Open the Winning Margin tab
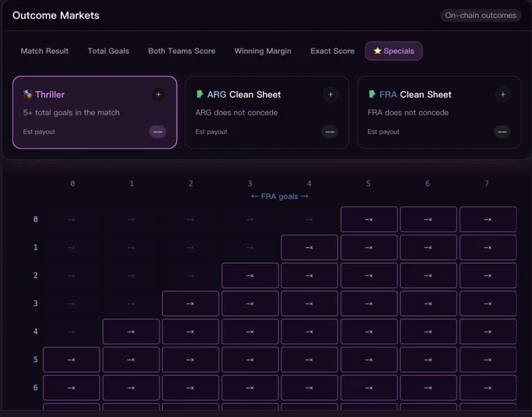Image resolution: width=532 pixels, height=417 pixels. pos(263,51)
